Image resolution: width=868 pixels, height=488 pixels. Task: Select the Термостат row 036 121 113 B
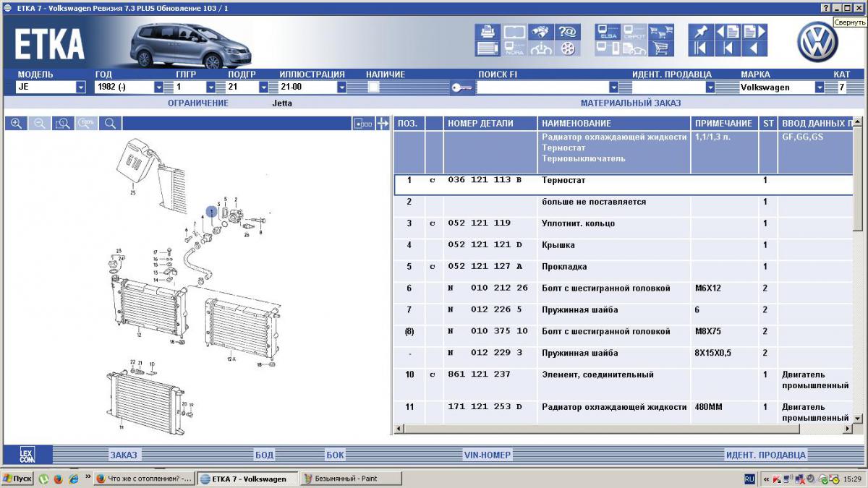click(624, 184)
